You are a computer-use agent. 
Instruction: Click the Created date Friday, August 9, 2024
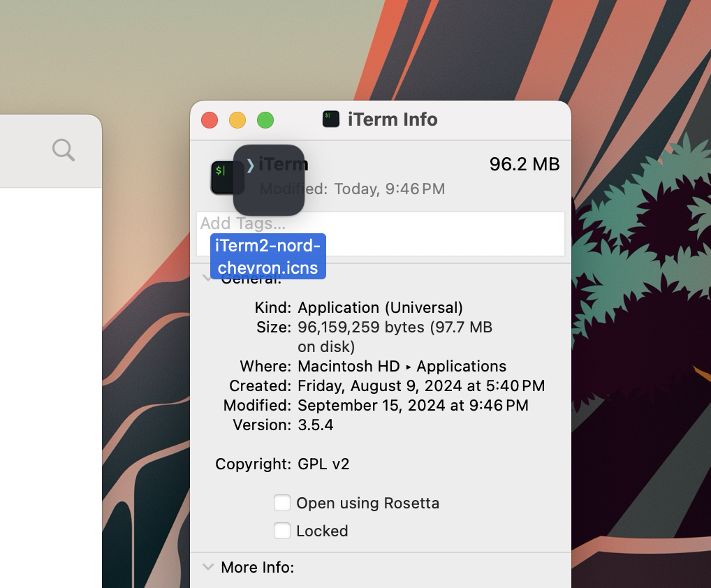(420, 385)
